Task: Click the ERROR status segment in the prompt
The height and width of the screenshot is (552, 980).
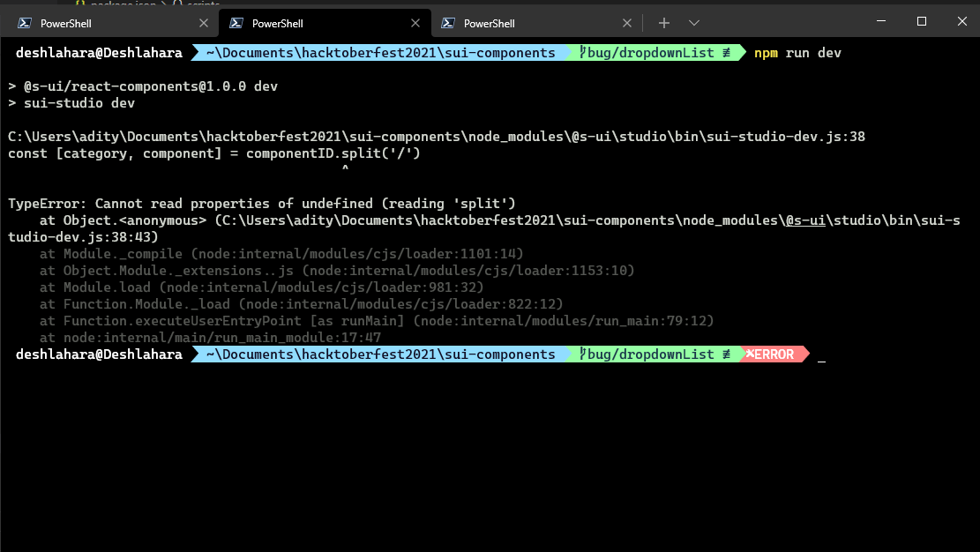Action: [x=772, y=354]
